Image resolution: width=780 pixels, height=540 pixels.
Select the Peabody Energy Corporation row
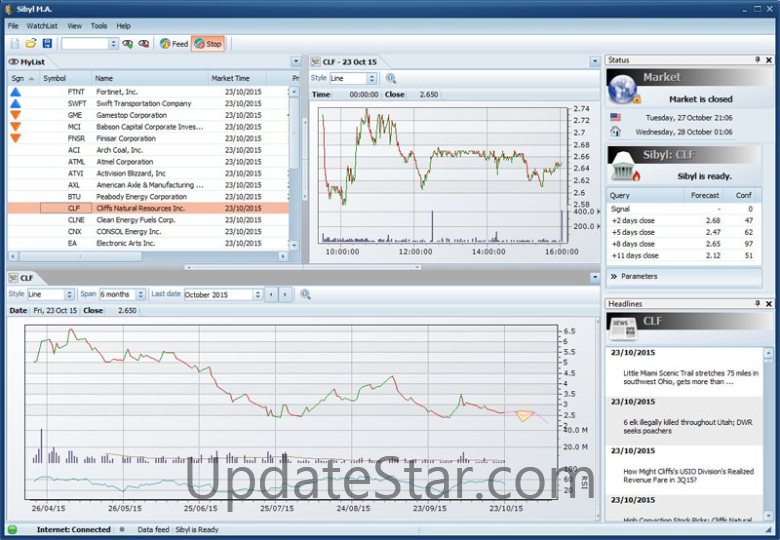pos(148,196)
